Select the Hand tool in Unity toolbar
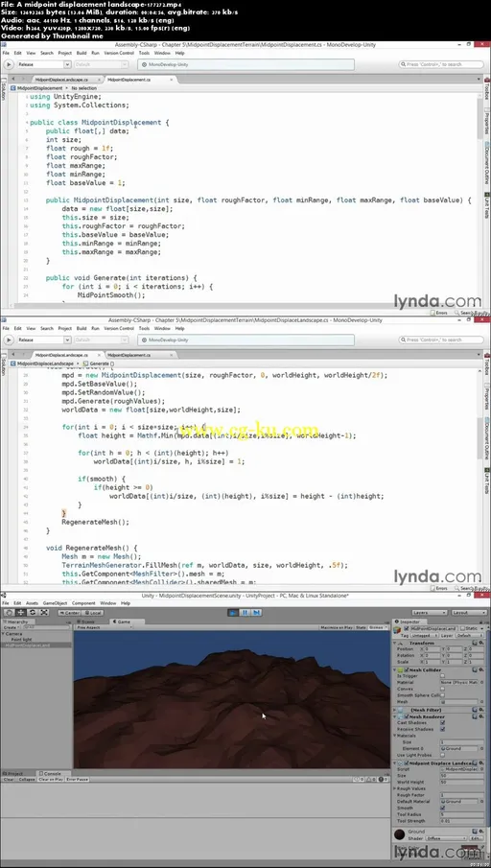The width and height of the screenshot is (491, 868). pos(10,612)
